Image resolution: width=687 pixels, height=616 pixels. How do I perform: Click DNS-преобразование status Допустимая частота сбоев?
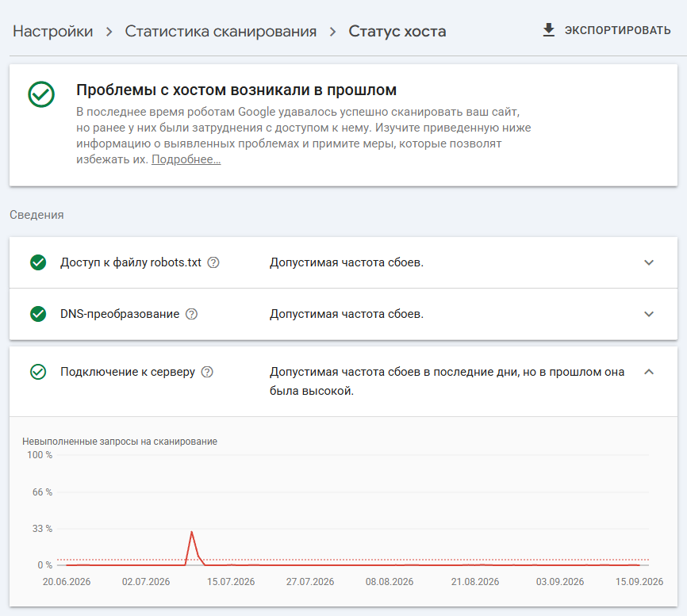point(347,314)
